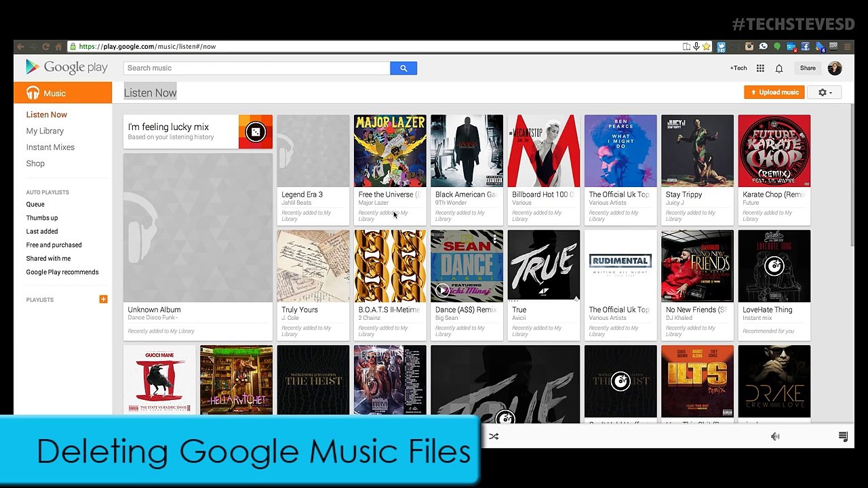Click the Google Play logo
This screenshot has height=488, width=868.
[66, 67]
